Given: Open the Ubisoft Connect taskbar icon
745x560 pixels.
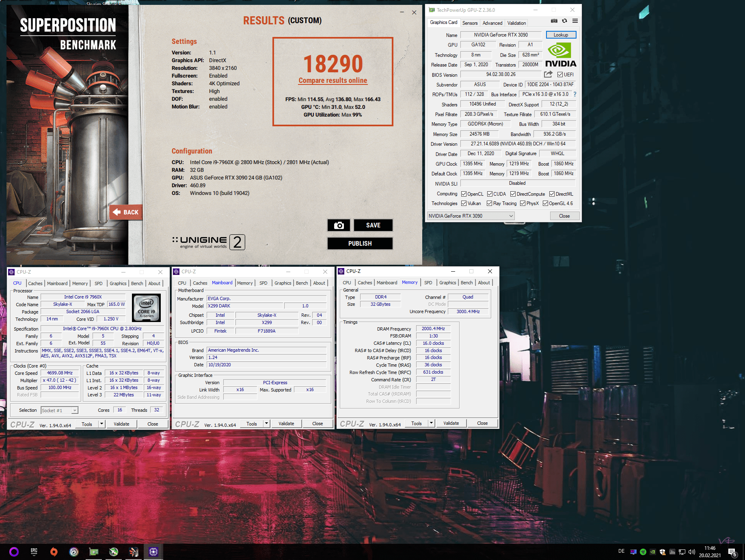Looking at the screenshot, I should [x=73, y=551].
